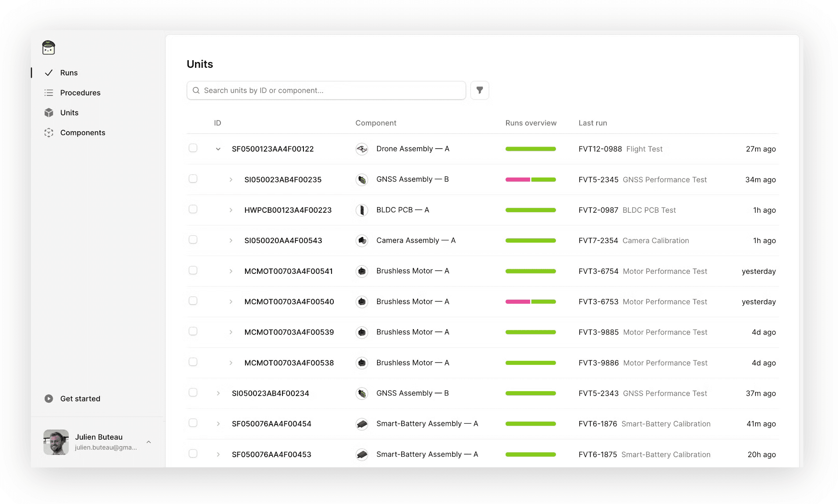Expand the GNSS Assembly SI050023AB4F00235 row
This screenshot has height=504, width=838.
point(231,179)
